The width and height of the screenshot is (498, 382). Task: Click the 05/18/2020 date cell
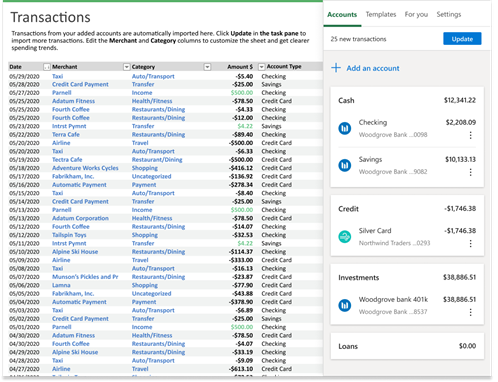[x=24, y=168]
